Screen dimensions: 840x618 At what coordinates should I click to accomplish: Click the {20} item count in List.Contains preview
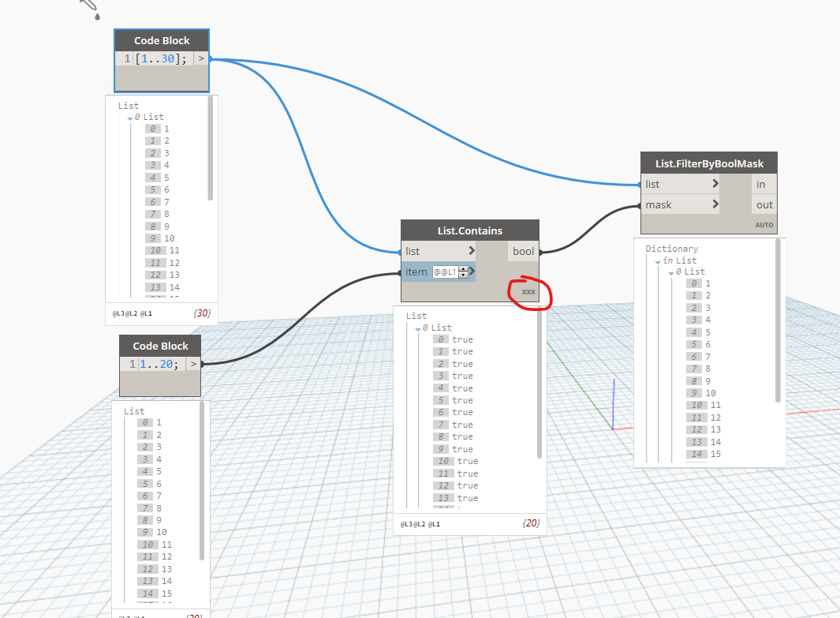[531, 522]
